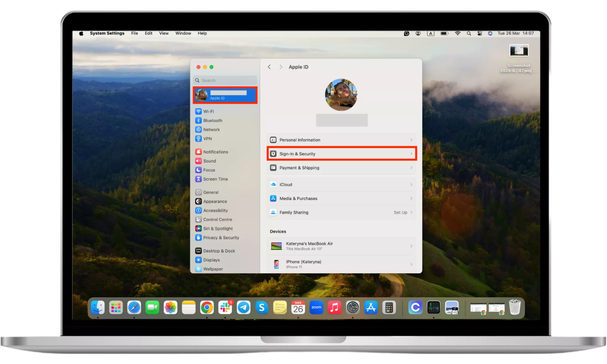The height and width of the screenshot is (364, 607).
Task: Click Set Up for Family Sharing
Action: coord(400,212)
